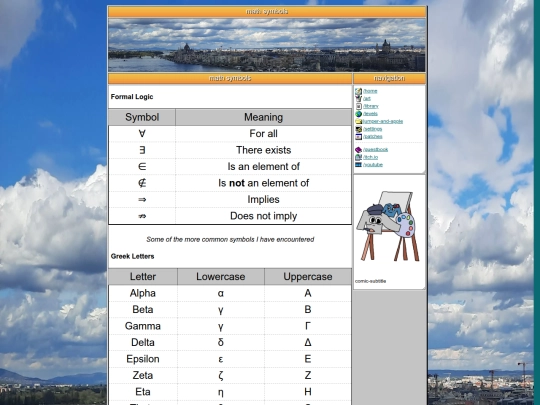The width and height of the screenshot is (540, 405).
Task: Click the Eta row label
Action: pos(143,392)
